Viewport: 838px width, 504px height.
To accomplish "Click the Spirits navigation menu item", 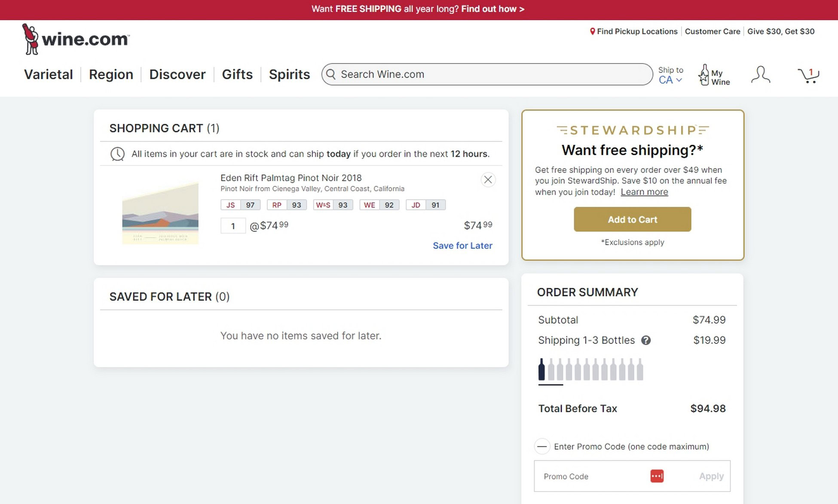I will click(x=289, y=74).
